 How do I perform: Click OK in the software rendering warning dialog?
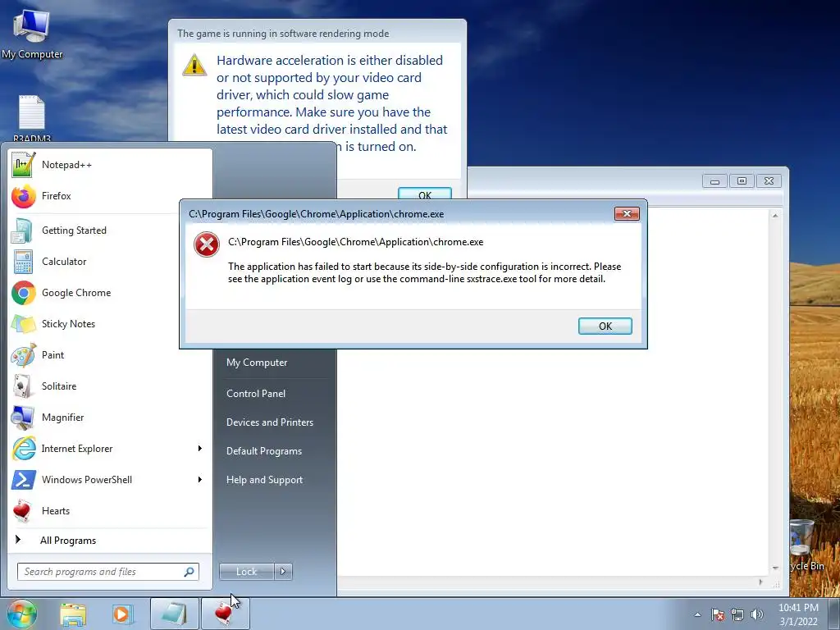(425, 193)
